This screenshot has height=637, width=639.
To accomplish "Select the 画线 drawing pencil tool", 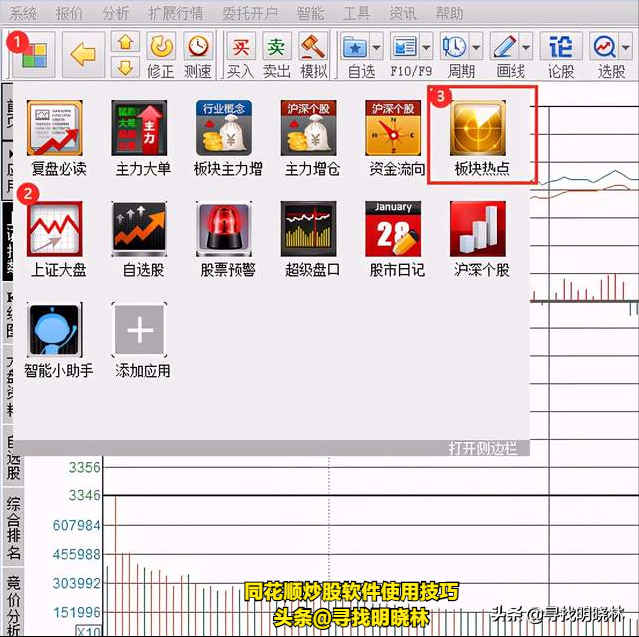I will tap(505, 46).
